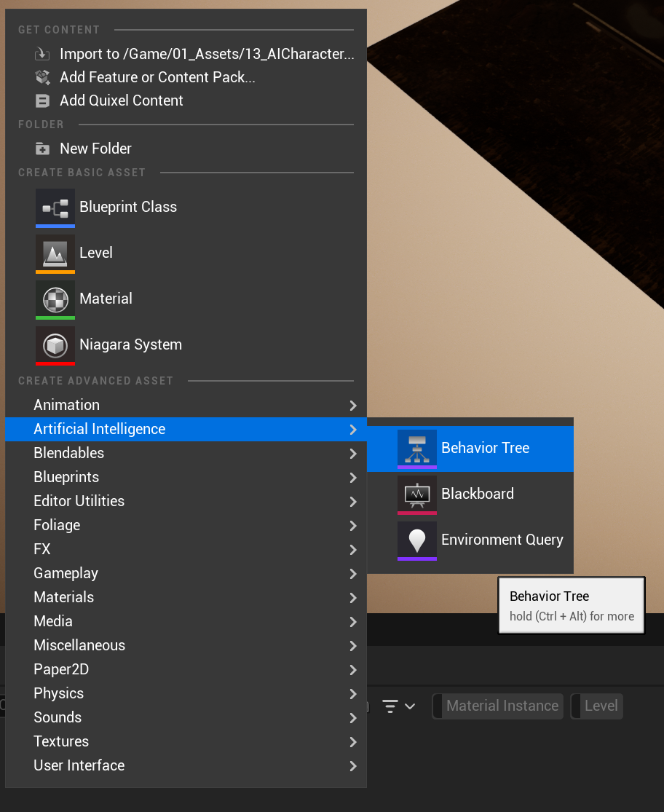Image resolution: width=664 pixels, height=812 pixels.
Task: Expand the Physics submenu arrow
Action: pyautogui.click(x=353, y=694)
